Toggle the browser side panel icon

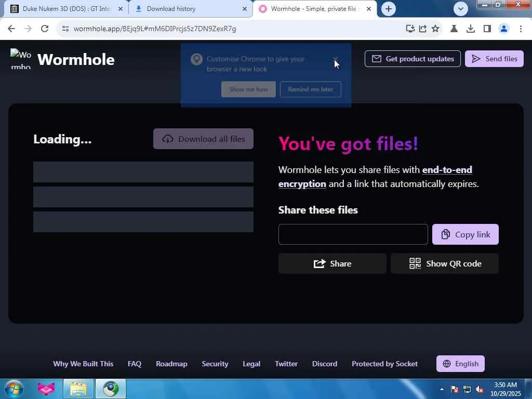[487, 29]
